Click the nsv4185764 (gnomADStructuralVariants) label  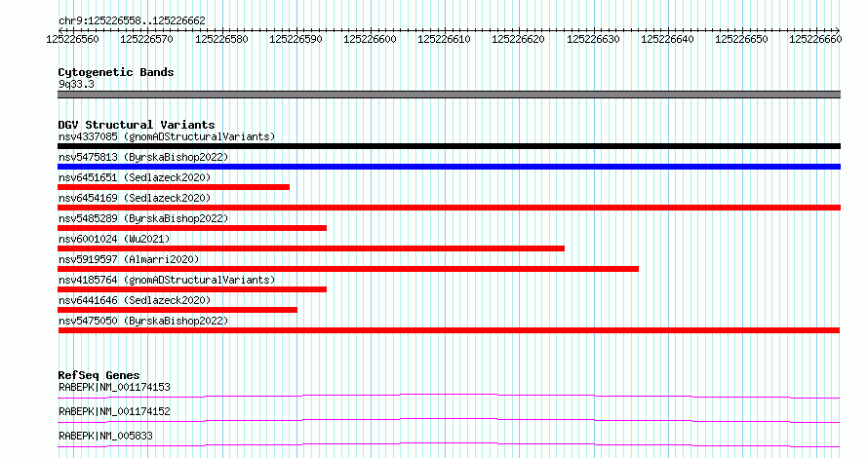tap(167, 280)
